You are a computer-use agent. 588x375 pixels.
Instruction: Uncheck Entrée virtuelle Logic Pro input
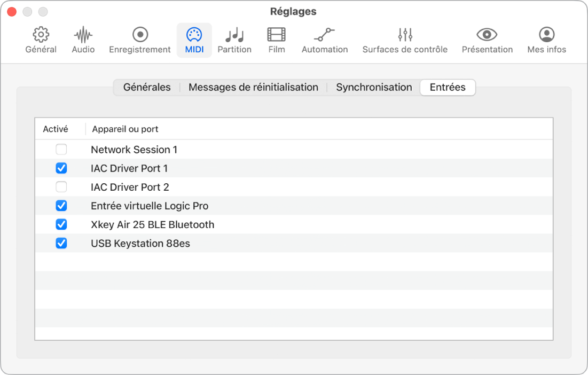point(61,206)
